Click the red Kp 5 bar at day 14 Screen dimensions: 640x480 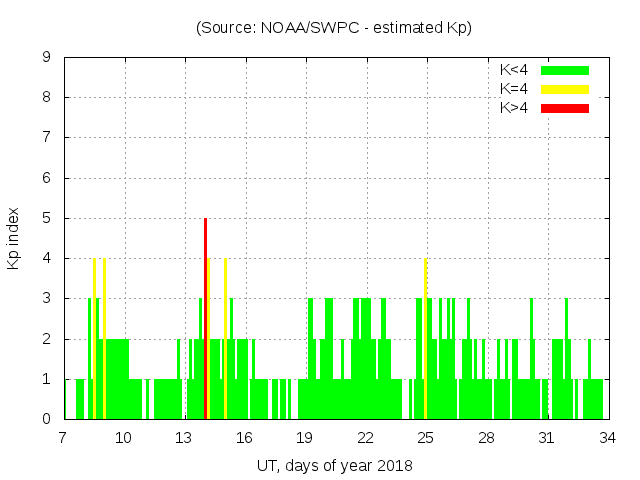(205, 320)
